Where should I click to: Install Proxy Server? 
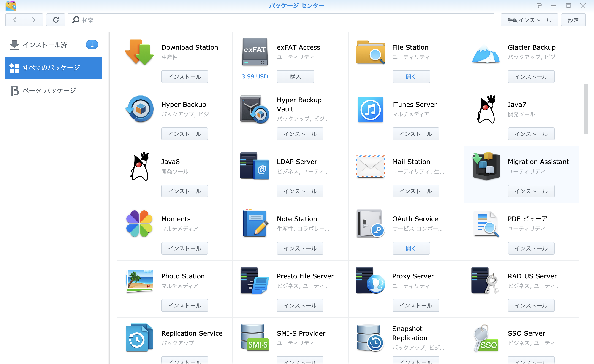(x=416, y=305)
